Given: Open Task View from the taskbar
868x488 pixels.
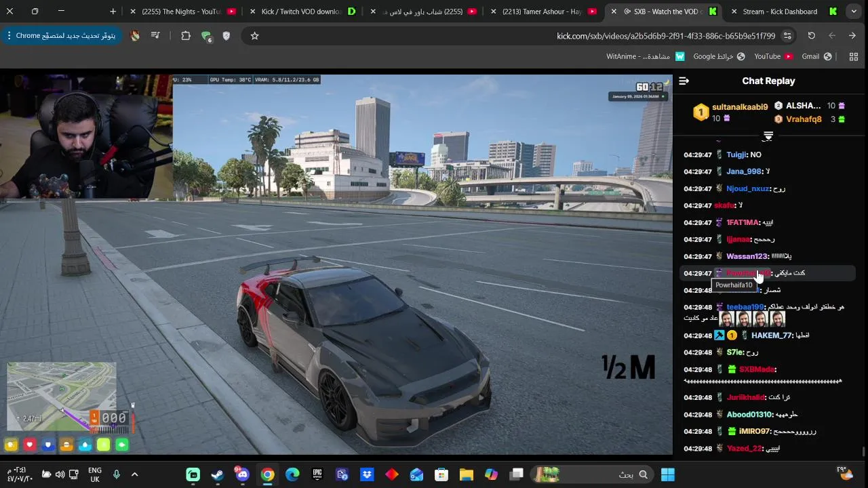Looking at the screenshot, I should [x=517, y=474].
